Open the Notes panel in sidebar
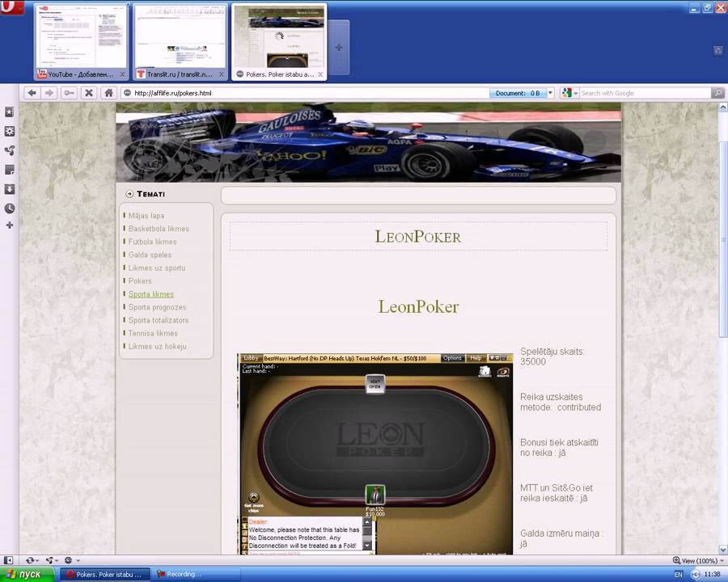 pos(9,170)
